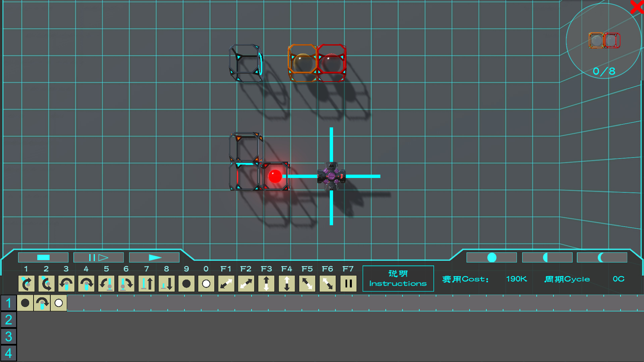Click the release step in timeline row 1

click(x=59, y=303)
